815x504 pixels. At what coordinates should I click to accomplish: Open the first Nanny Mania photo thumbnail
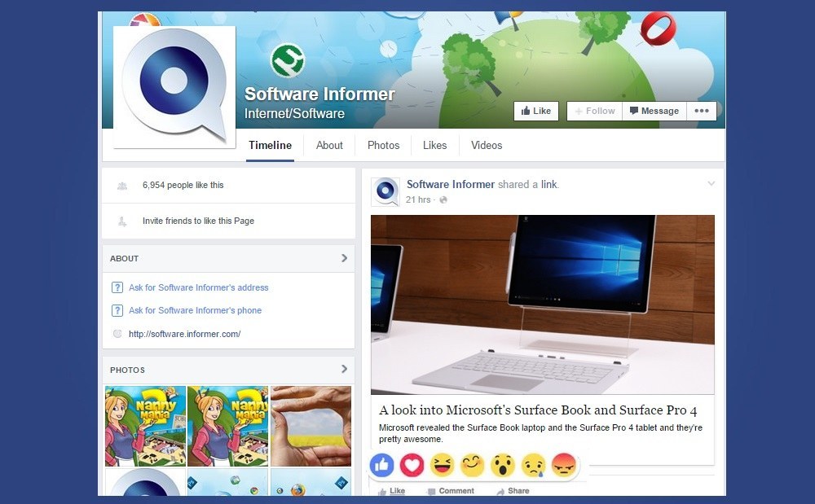[146, 426]
